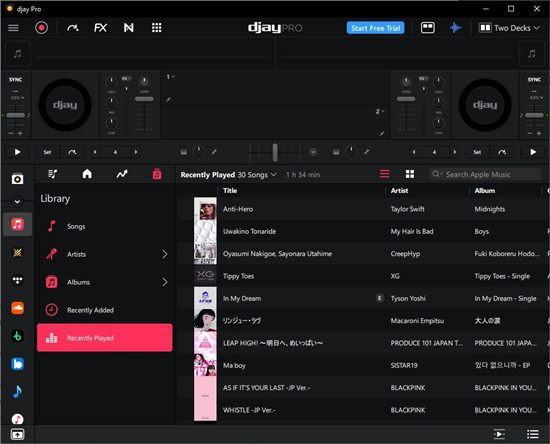Open the Two Decks layout dropdown

(509, 28)
